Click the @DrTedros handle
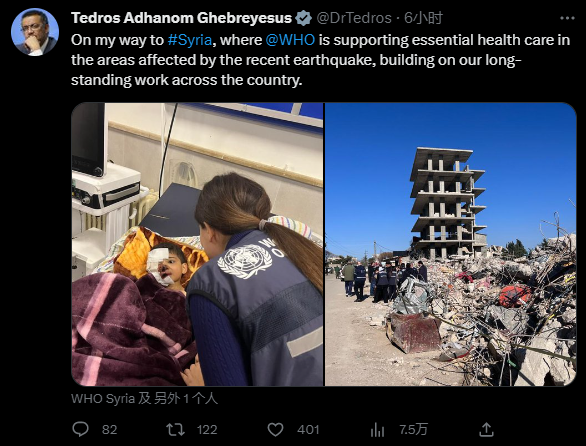586x446 pixels. coord(354,18)
